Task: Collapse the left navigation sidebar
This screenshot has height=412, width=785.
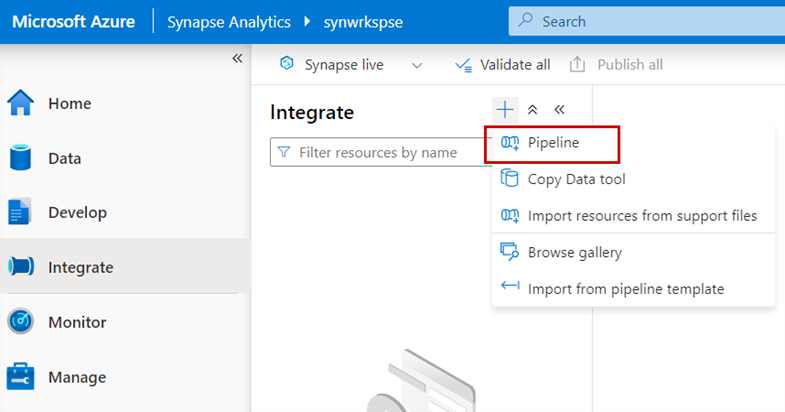Action: pos(237,59)
